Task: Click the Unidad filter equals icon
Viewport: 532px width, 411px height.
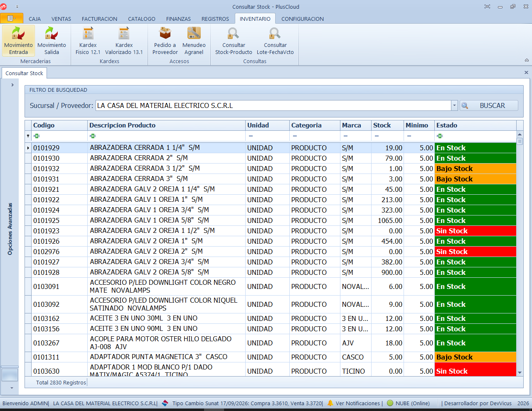Action: [x=251, y=136]
